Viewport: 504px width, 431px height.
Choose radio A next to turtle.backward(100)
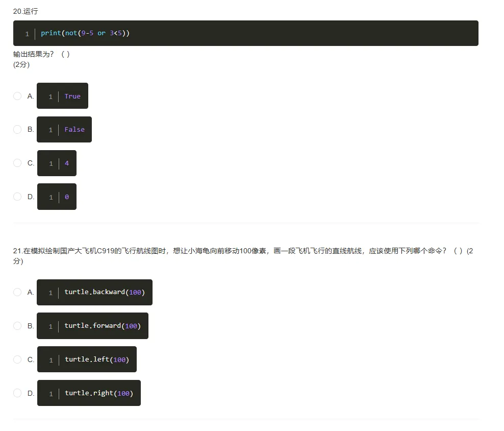pos(17,292)
